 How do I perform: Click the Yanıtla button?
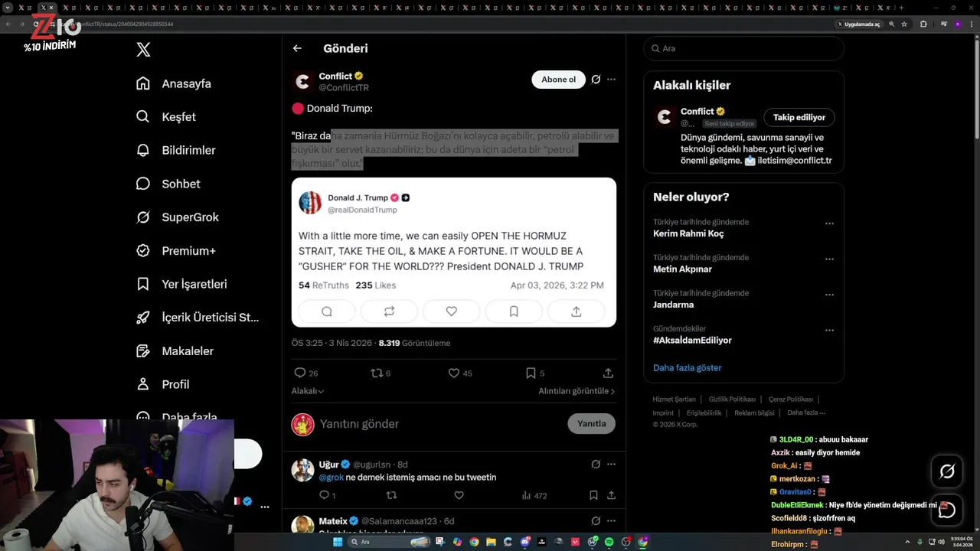[x=591, y=424]
